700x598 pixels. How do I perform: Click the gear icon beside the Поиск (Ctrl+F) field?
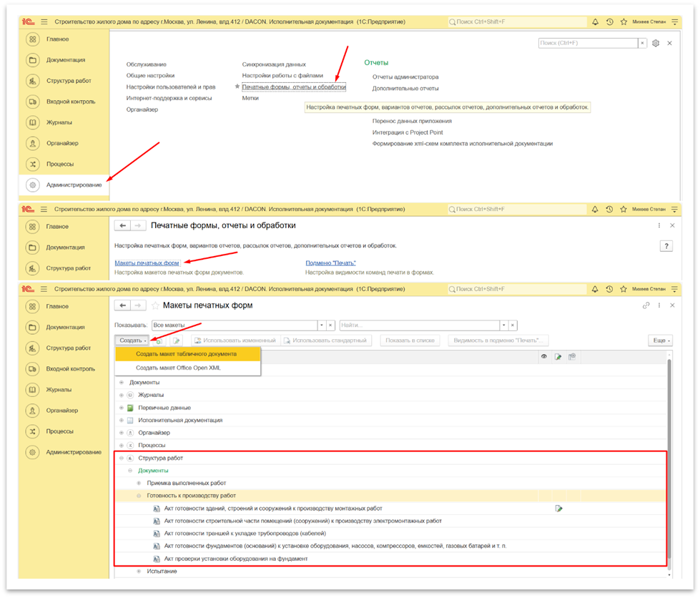coord(656,44)
